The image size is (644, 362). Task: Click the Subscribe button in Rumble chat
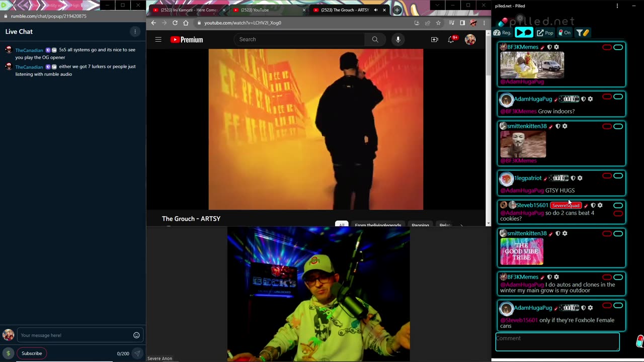click(x=32, y=353)
